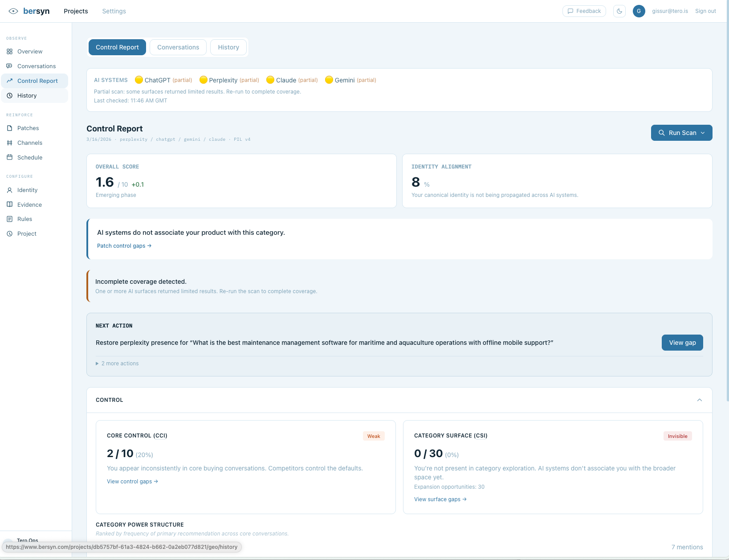Screen dimensions: 729x560
Task: Click the Incomplete coverage detected message
Action: tap(141, 282)
